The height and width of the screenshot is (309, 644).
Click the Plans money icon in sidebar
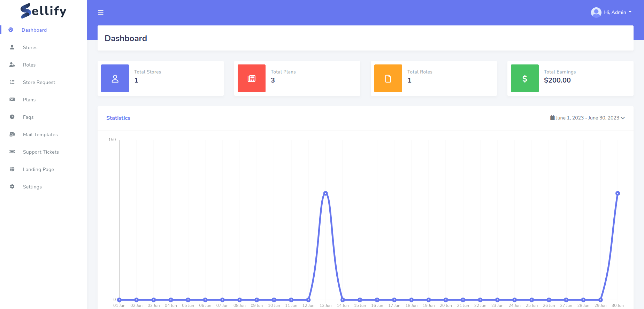pos(12,100)
